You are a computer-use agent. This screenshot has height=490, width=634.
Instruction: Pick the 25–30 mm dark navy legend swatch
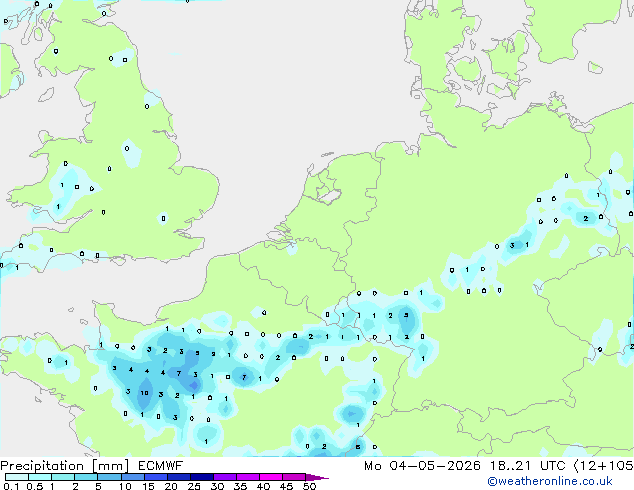tap(201, 477)
